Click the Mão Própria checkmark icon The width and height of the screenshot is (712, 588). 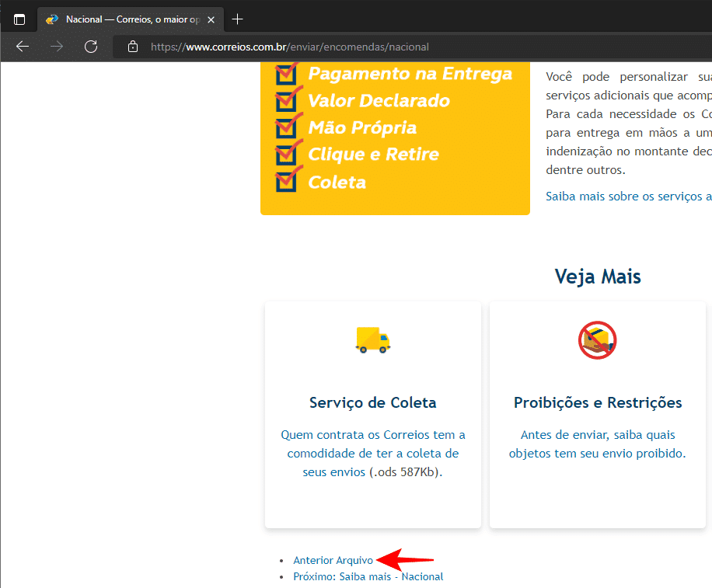(288, 126)
